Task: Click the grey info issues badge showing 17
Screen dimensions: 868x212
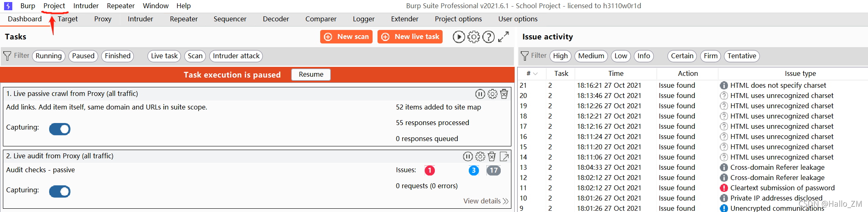Action: point(494,170)
